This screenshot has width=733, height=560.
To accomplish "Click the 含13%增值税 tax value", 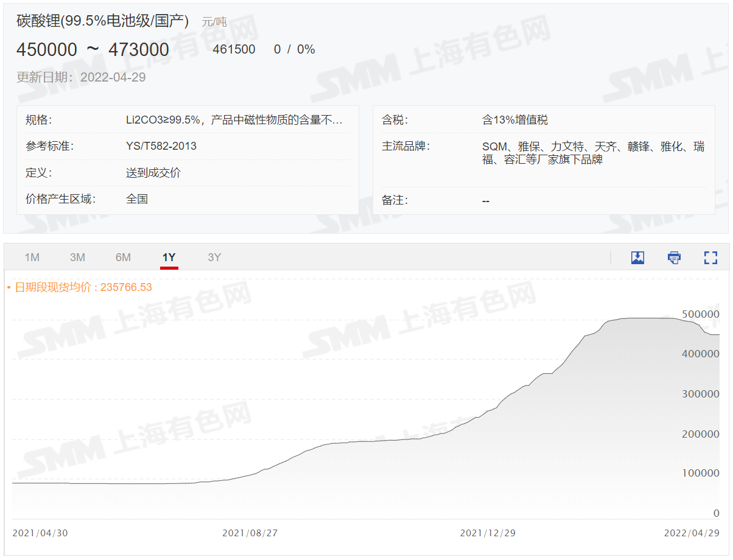I will 515,120.
